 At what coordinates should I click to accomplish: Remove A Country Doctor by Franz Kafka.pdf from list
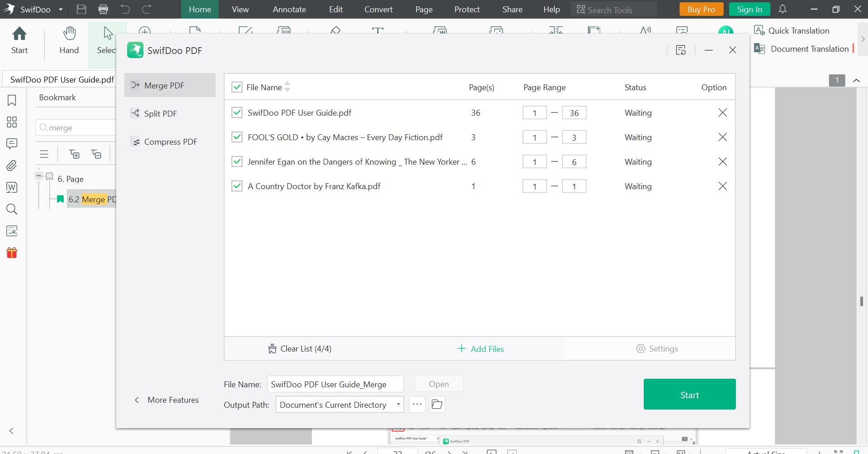(x=722, y=186)
